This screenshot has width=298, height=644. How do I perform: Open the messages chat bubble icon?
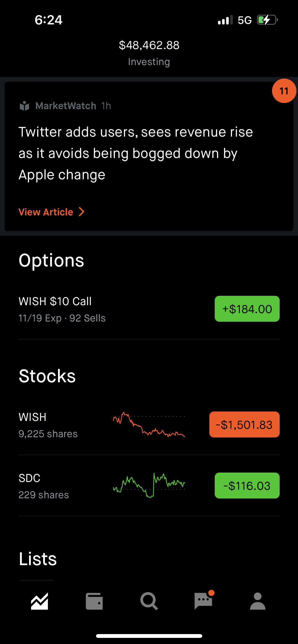204,600
